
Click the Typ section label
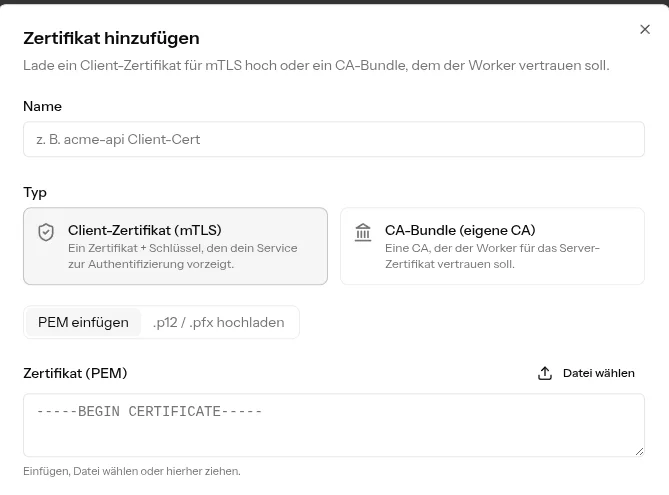(35, 193)
